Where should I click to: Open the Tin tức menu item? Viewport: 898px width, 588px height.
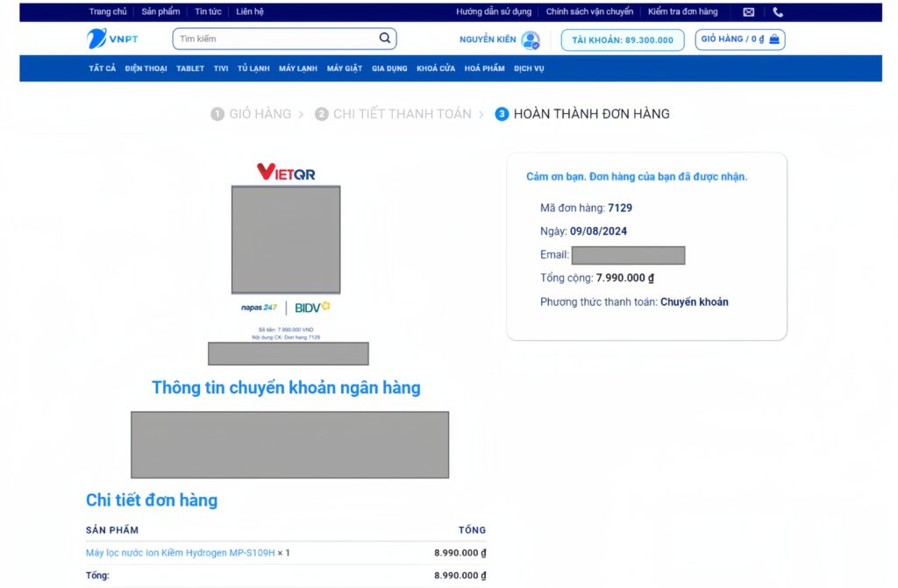click(208, 12)
